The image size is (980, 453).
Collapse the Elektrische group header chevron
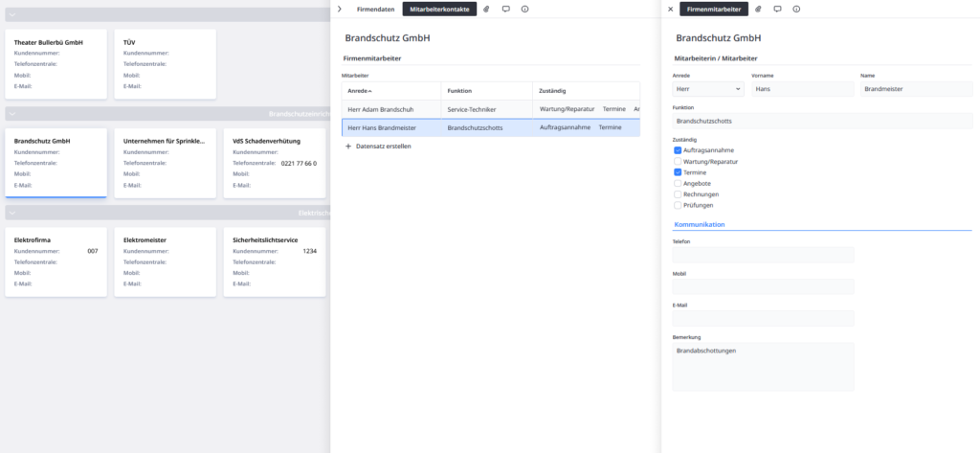click(11, 213)
